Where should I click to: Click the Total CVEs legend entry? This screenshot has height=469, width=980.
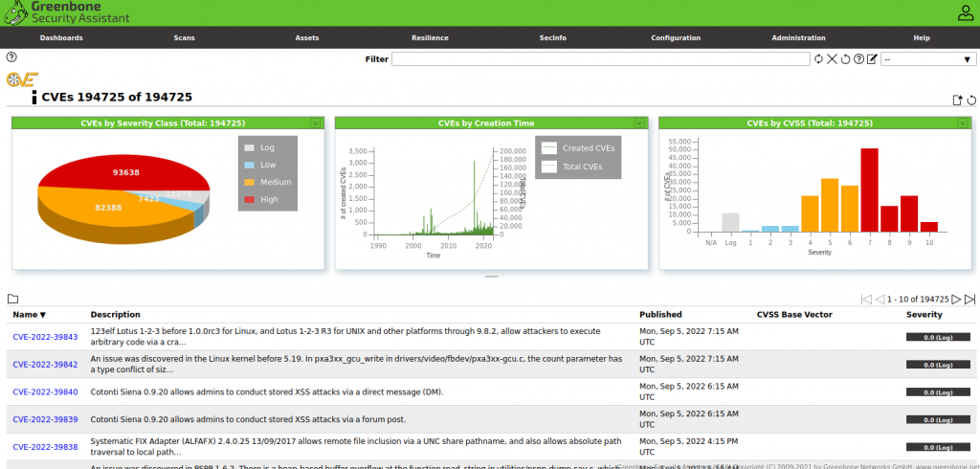[x=578, y=167]
